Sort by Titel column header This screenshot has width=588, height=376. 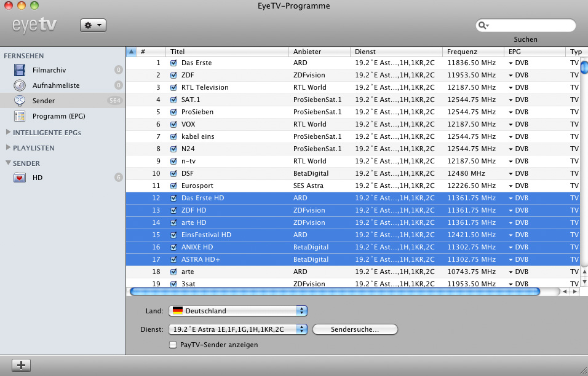point(227,52)
